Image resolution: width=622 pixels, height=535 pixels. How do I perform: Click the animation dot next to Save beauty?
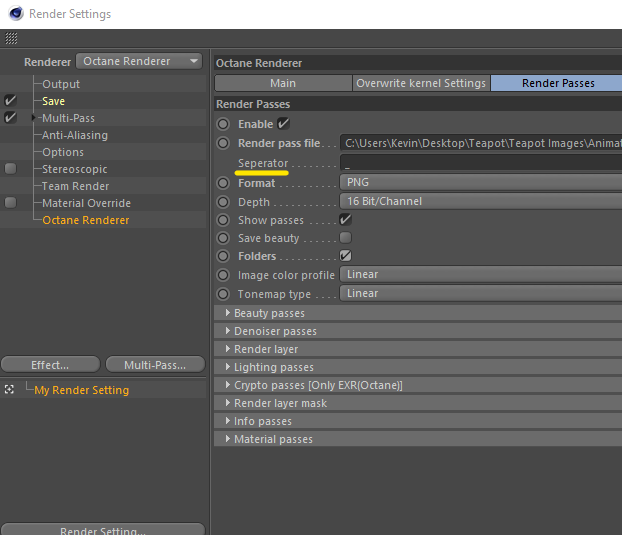pos(223,238)
